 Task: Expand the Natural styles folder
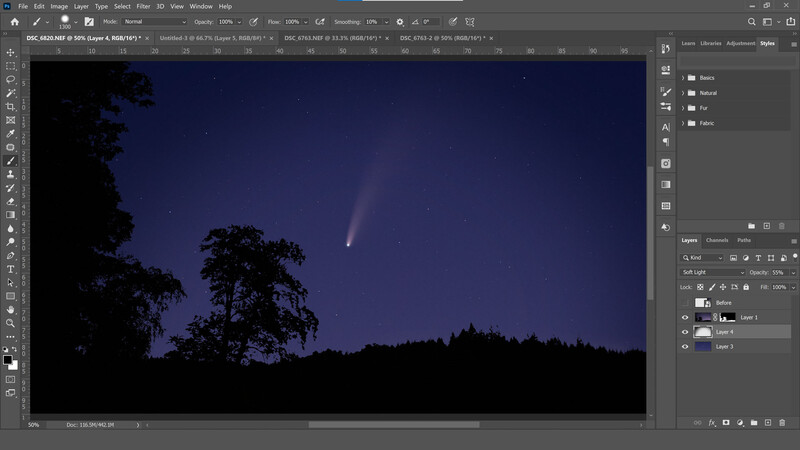coord(683,93)
